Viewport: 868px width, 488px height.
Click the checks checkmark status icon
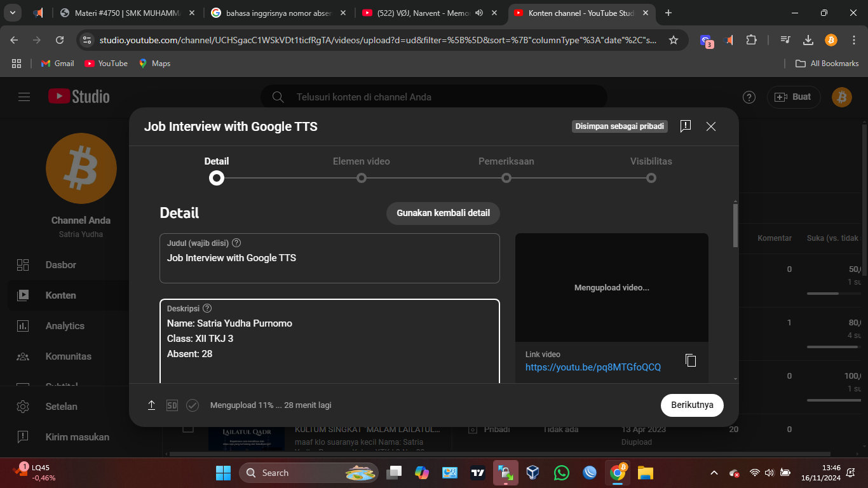(193, 405)
